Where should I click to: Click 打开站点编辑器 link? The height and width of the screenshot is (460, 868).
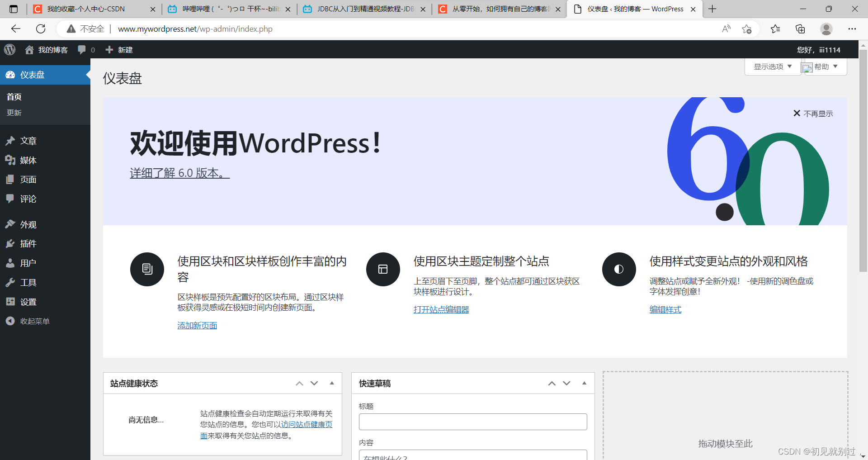[441, 309]
